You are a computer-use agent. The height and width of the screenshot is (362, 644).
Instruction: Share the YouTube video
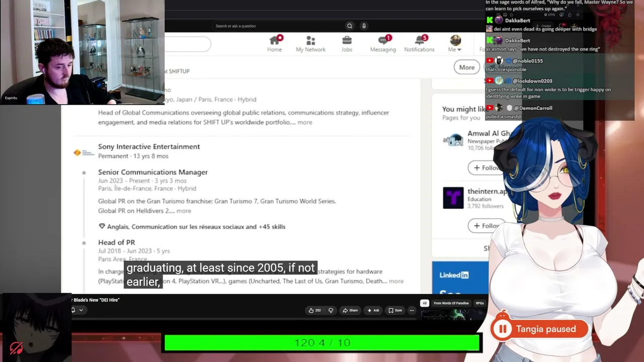point(351,310)
